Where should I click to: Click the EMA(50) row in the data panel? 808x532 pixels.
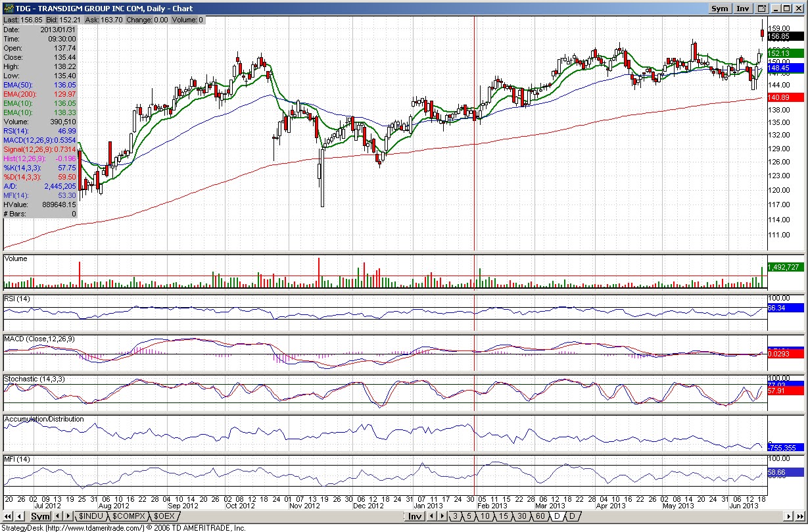40,85
